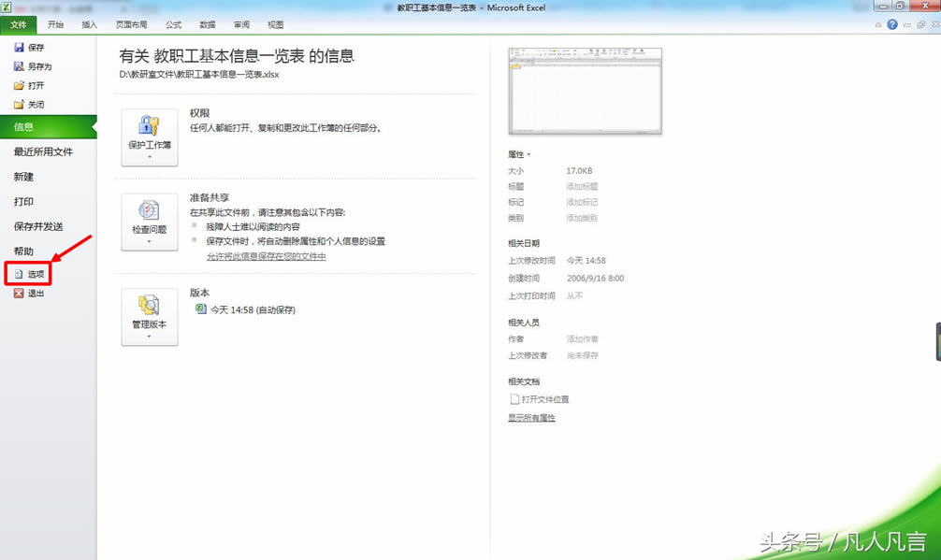Switch to the 开始 (Home) ribbon tab
This screenshot has height=560, width=941.
(56, 25)
